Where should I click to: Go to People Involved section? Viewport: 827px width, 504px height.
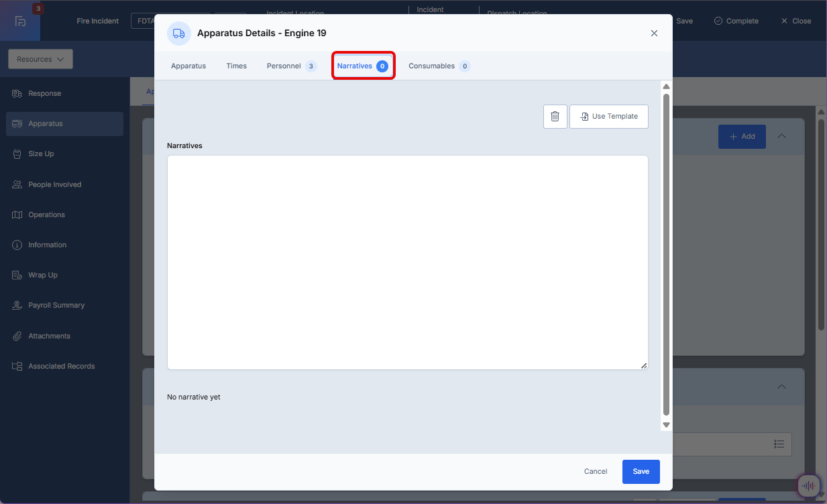(x=64, y=184)
